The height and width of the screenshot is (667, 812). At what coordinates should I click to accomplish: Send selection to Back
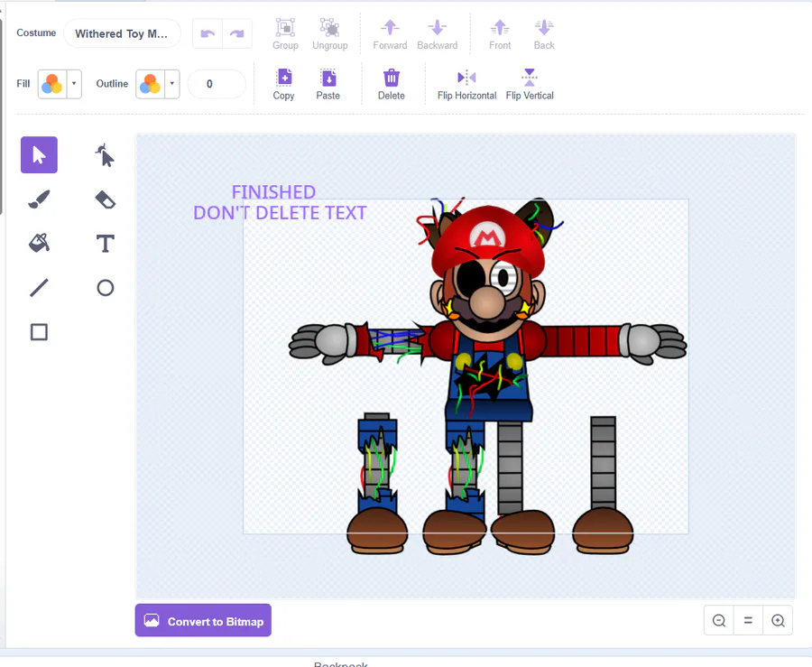tap(544, 34)
